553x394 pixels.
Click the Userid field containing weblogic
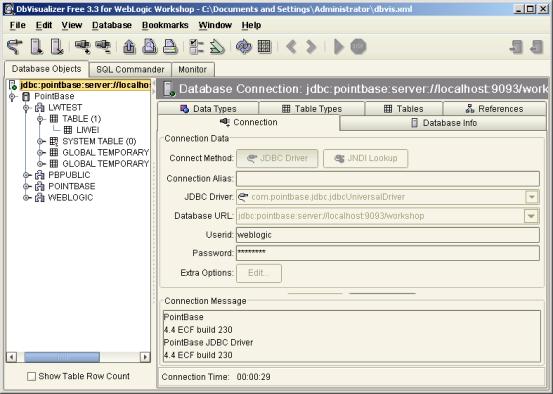click(388, 235)
